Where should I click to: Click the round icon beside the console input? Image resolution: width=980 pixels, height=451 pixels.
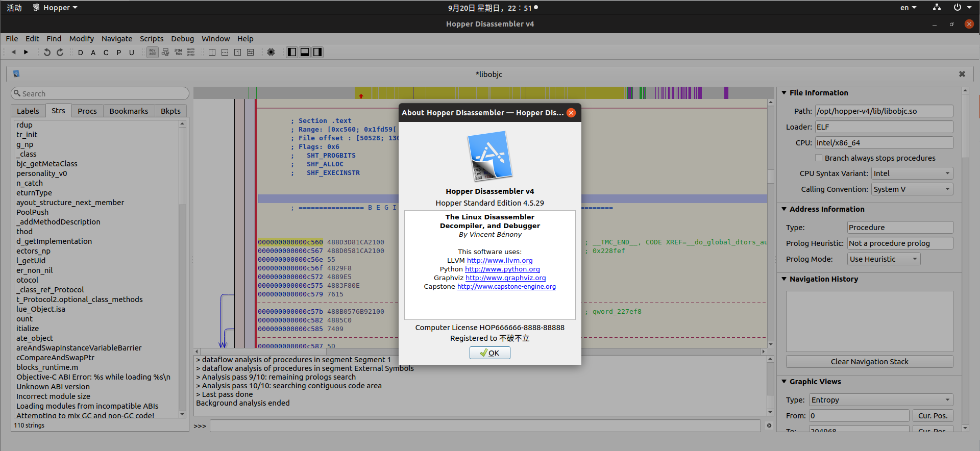(769, 425)
